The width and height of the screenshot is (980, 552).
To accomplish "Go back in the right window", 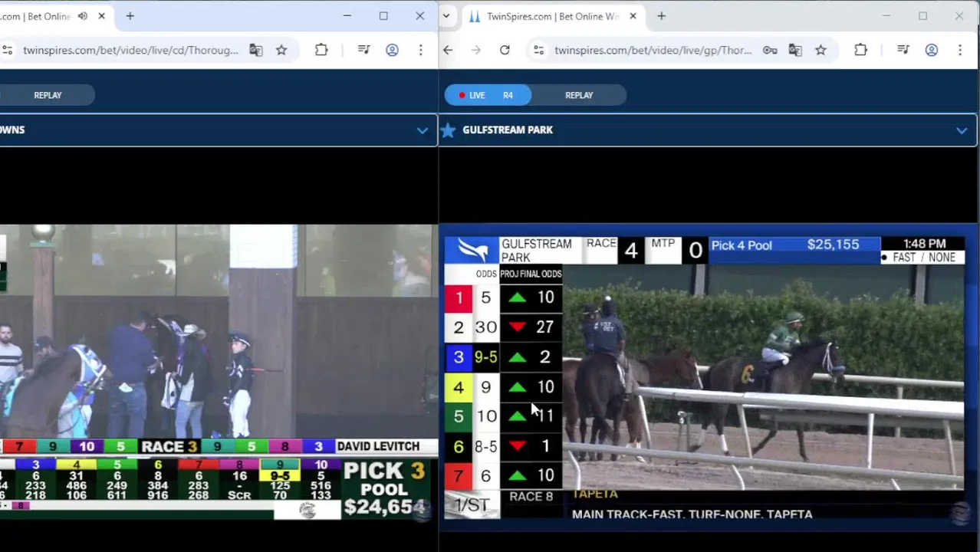I will (448, 50).
